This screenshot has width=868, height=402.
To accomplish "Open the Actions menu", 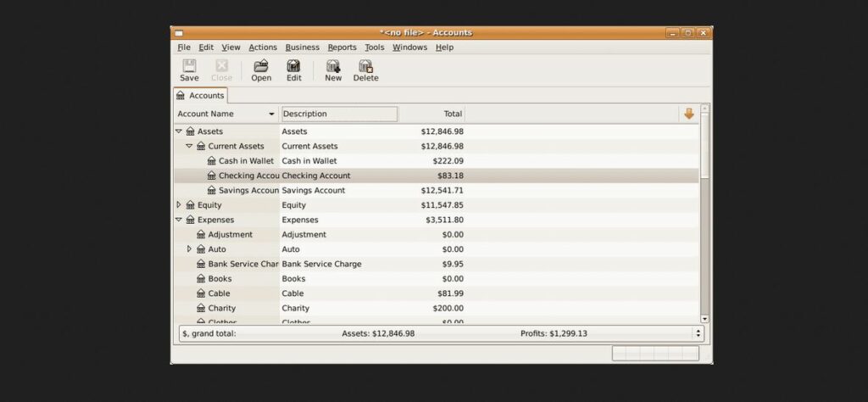I will [x=263, y=47].
